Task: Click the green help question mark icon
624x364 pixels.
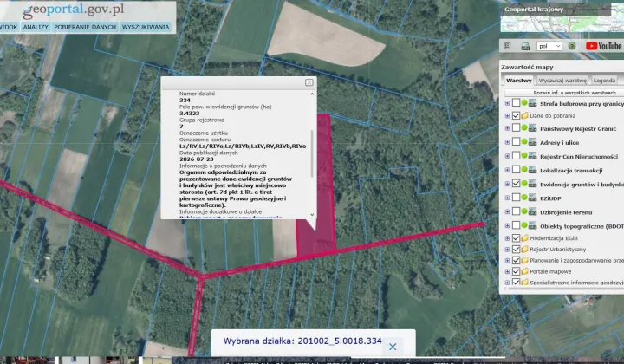Action: click(572, 46)
